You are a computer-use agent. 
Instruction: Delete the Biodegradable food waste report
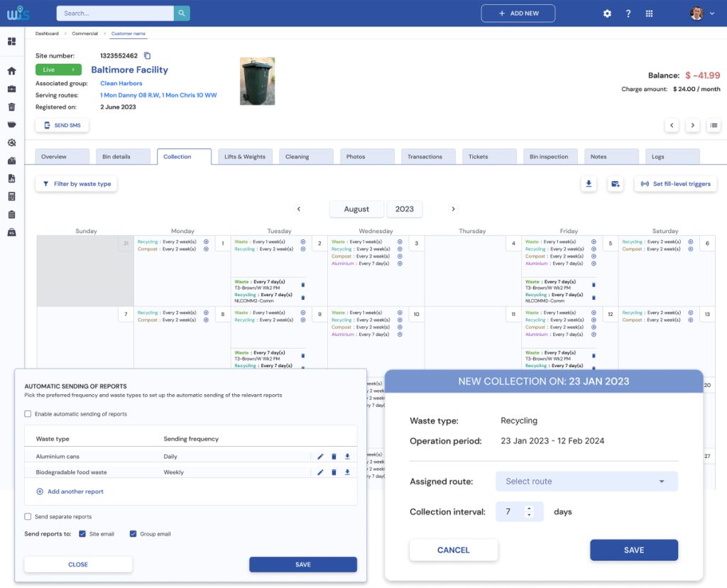334,472
